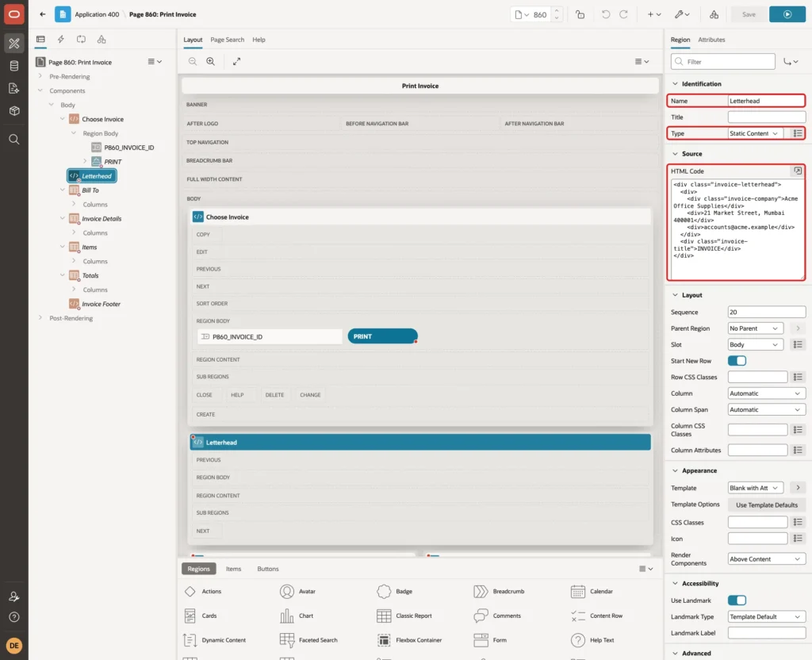Open the Column Automatic dropdown

(767, 393)
